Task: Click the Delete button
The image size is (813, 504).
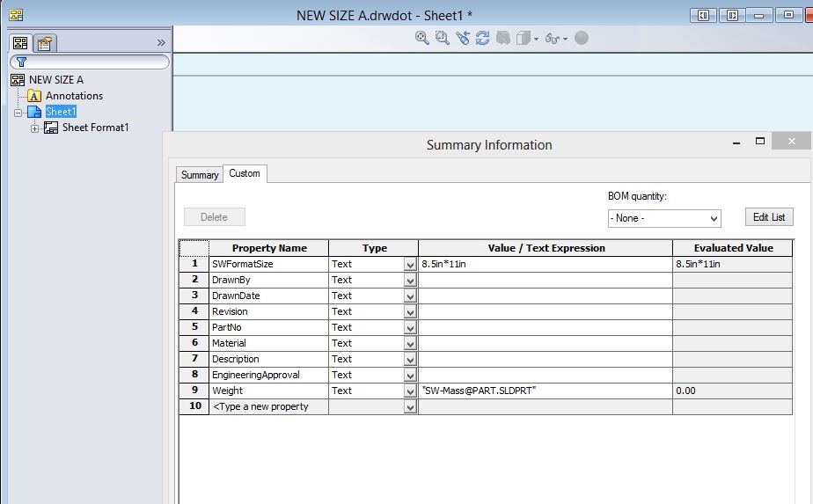Action: 214,217
